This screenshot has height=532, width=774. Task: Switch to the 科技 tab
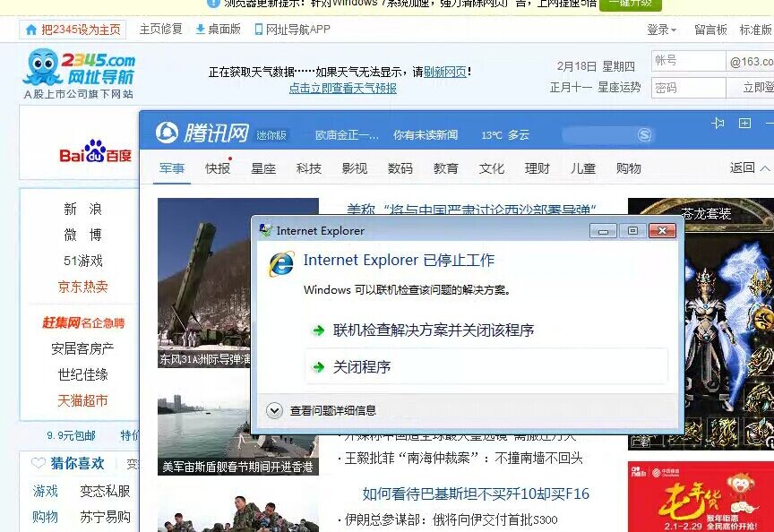[309, 168]
